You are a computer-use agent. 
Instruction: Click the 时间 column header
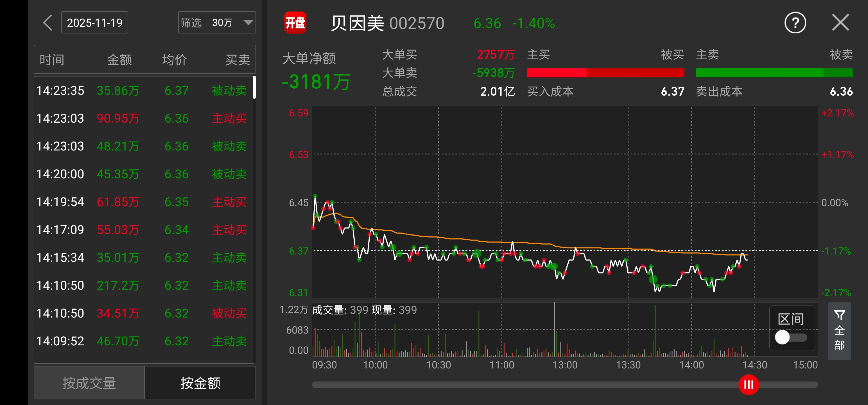click(52, 60)
